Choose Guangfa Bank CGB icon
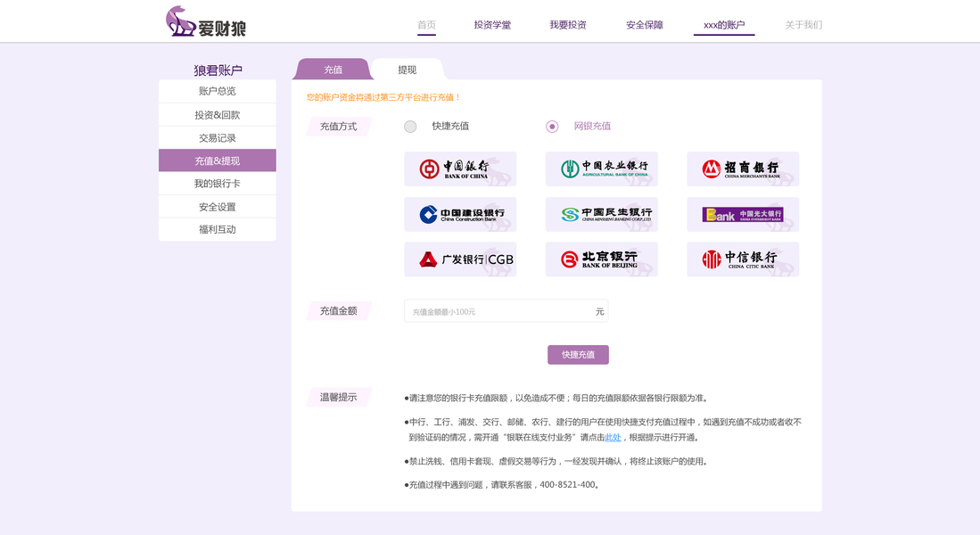Screen dimensions: 980x535 [460, 259]
